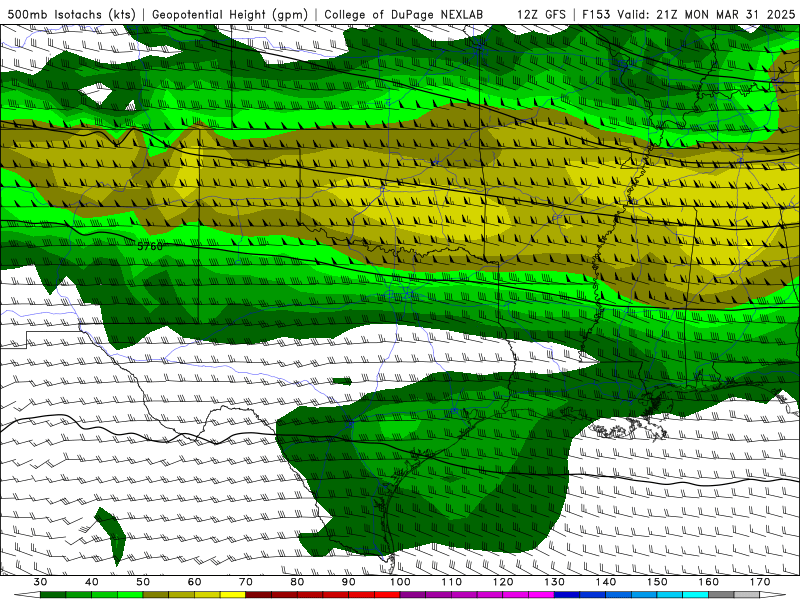Click the cyan 155-160 kt legend swatch
800x600 pixels.
[695, 595]
